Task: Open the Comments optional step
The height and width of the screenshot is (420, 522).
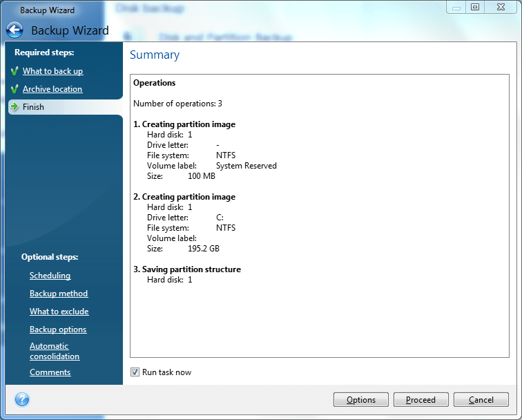Action: (50, 372)
